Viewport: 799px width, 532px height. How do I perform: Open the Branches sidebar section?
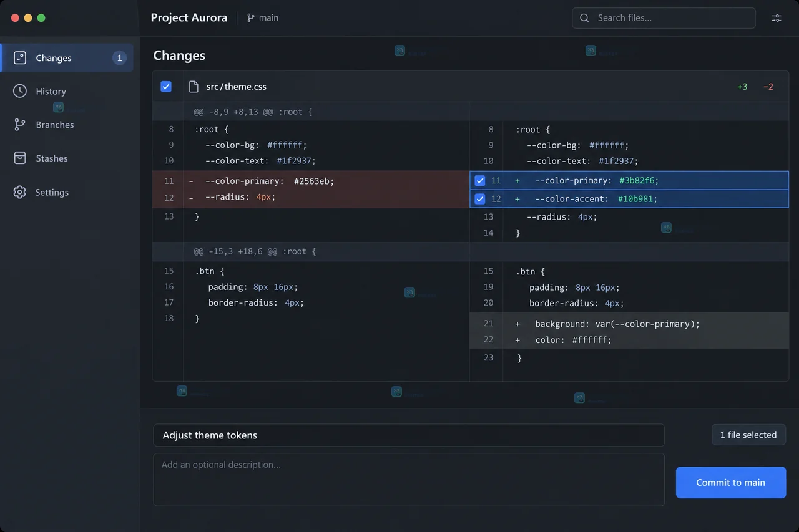67,125
